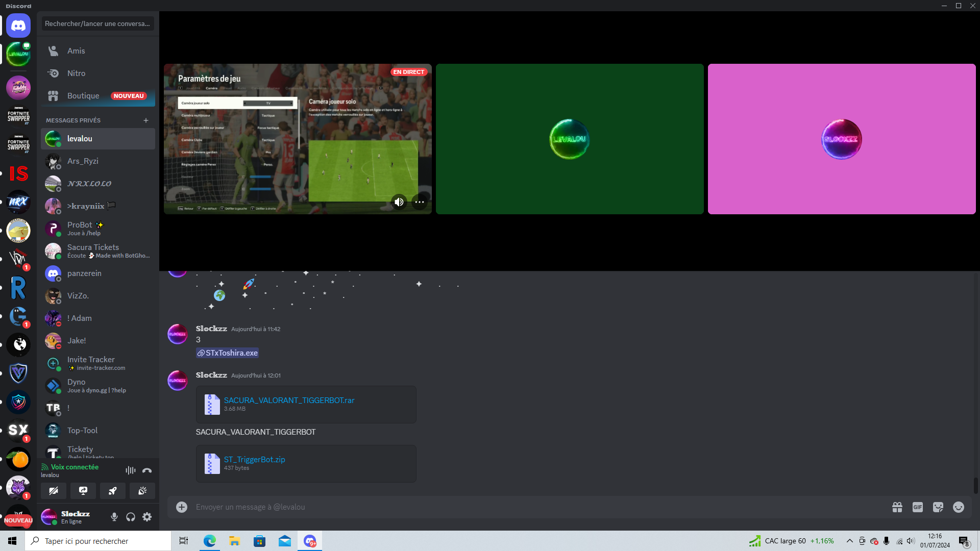Viewport: 980px width, 551px height.
Task: Open system volume control in tray
Action: click(911, 541)
